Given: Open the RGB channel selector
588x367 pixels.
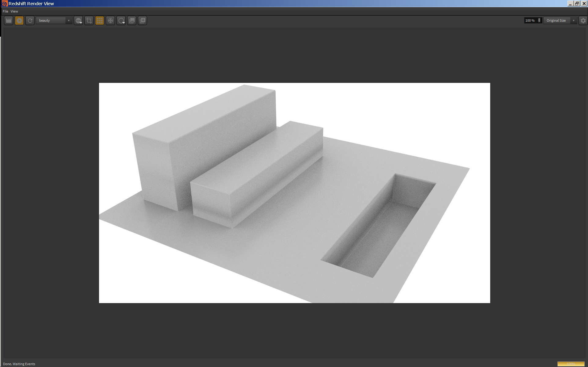Looking at the screenshot, I should point(79,20).
